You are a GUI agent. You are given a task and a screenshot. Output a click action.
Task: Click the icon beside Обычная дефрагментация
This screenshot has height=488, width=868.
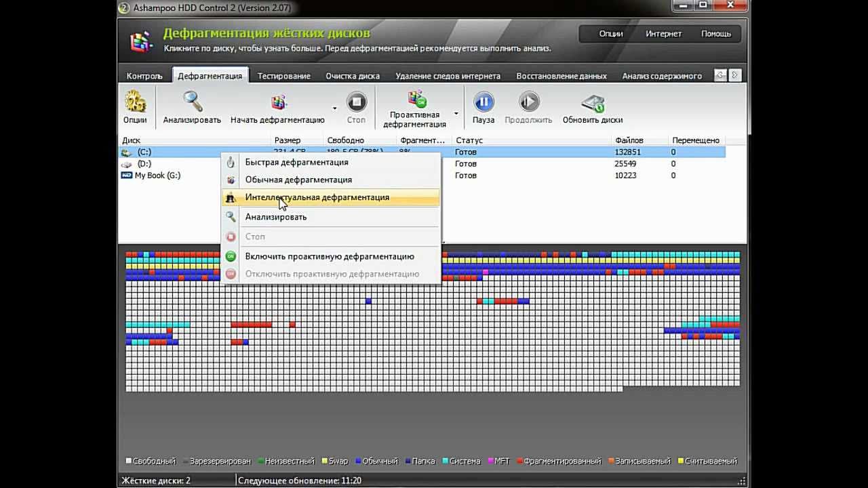point(231,180)
